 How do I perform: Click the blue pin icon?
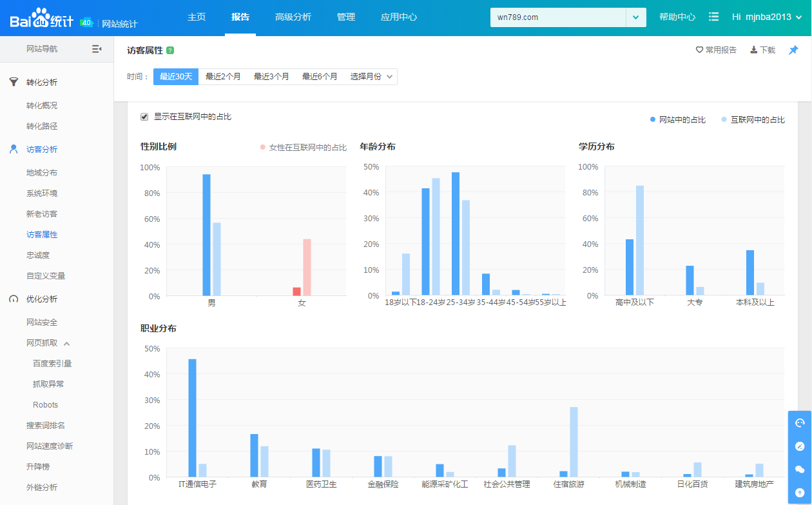click(793, 50)
